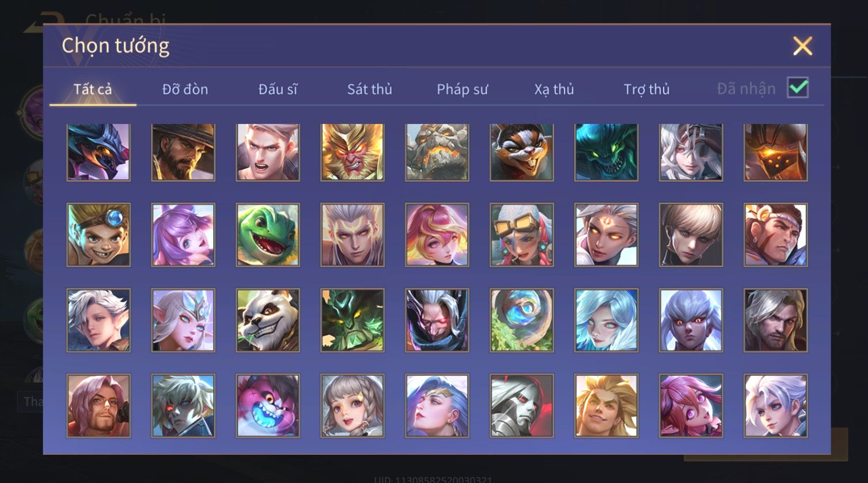Screen dimensions: 868x483
Task: Select the goggles-wearing girl hero portrait
Action: [x=522, y=235]
